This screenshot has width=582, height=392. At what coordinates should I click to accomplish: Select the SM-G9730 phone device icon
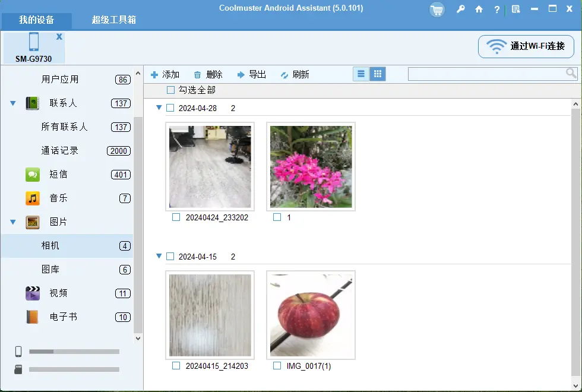34,42
